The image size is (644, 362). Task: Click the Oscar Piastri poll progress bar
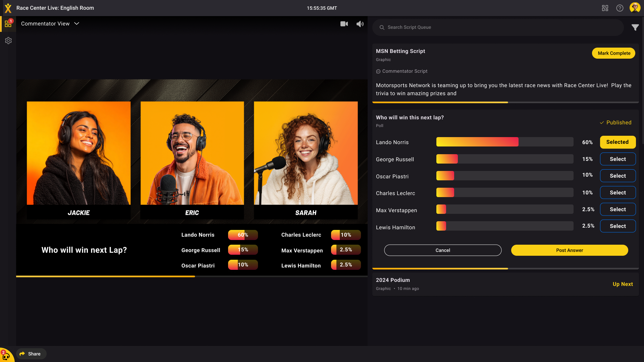[504, 175]
